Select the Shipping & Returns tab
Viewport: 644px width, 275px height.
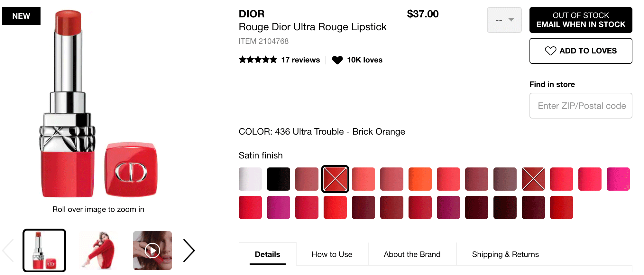[505, 254]
